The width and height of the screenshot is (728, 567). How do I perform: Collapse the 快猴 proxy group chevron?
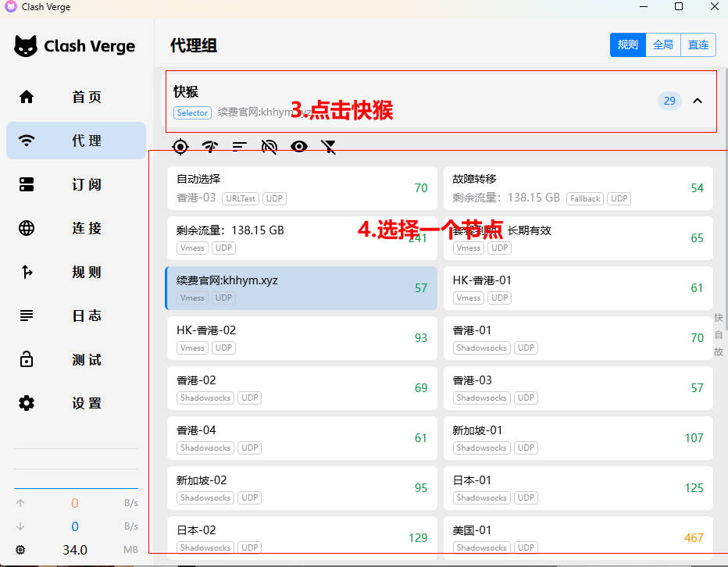[x=698, y=101]
